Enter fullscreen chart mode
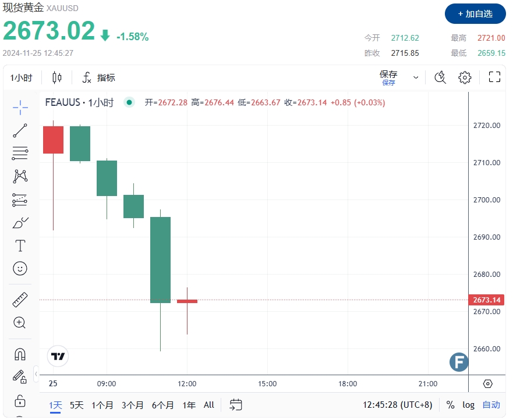Viewport: 513px width, 420px height. coord(495,77)
